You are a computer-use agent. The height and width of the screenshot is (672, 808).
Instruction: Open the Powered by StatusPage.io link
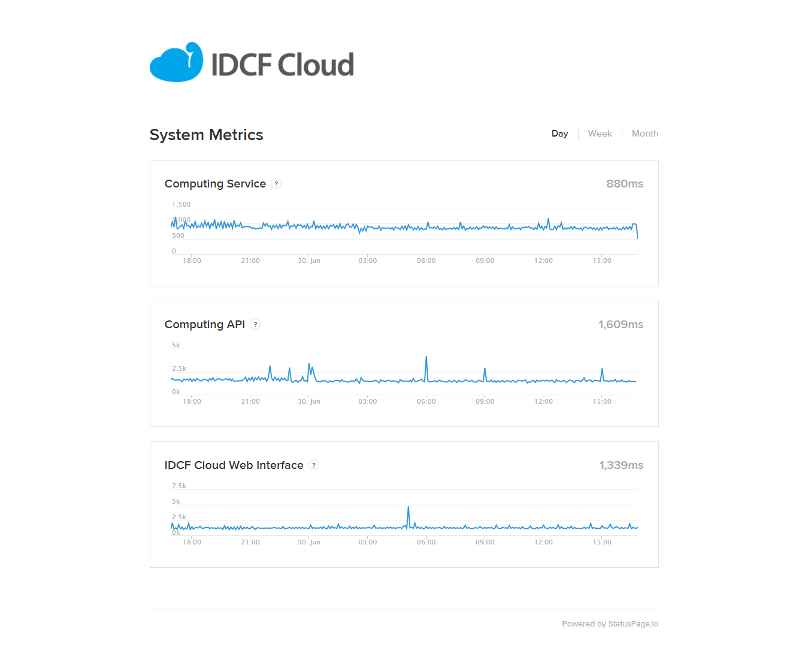tap(610, 624)
